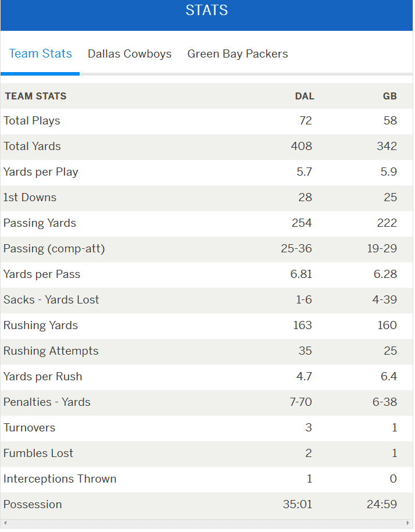
Task: Click the left scroll arrow on bottom scrollbar
Action: [x=5, y=523]
